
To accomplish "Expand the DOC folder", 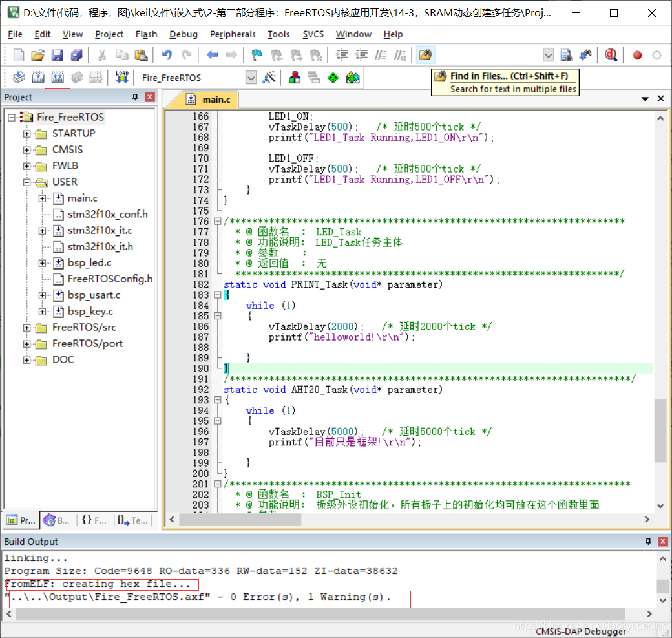I will click(27, 360).
